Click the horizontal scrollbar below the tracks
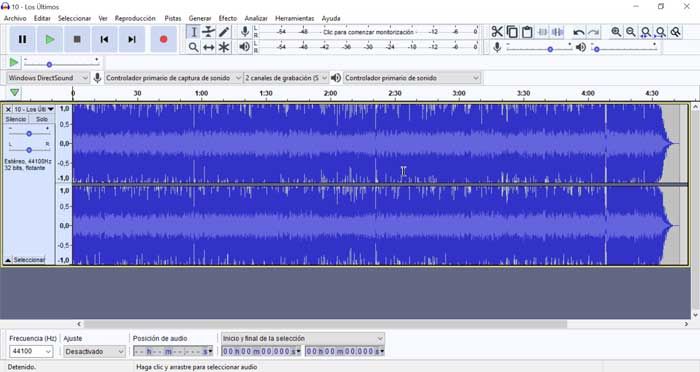The image size is (700, 372). tap(325, 324)
